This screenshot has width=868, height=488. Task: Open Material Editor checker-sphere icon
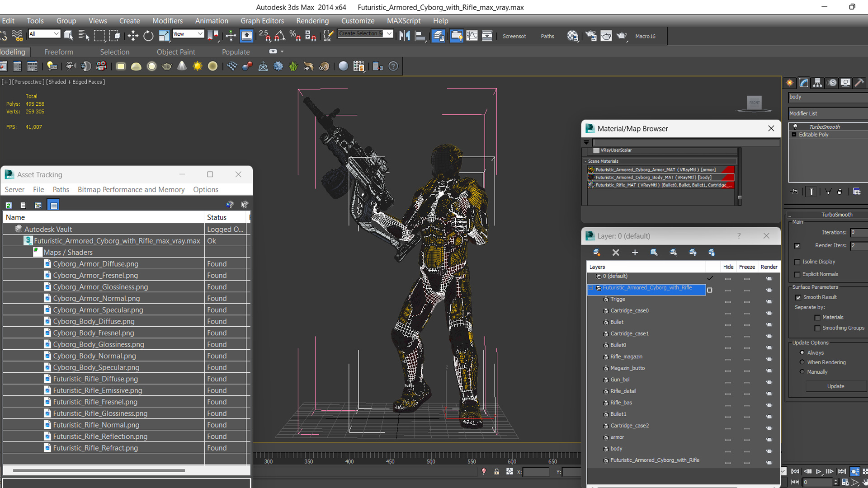click(x=573, y=36)
